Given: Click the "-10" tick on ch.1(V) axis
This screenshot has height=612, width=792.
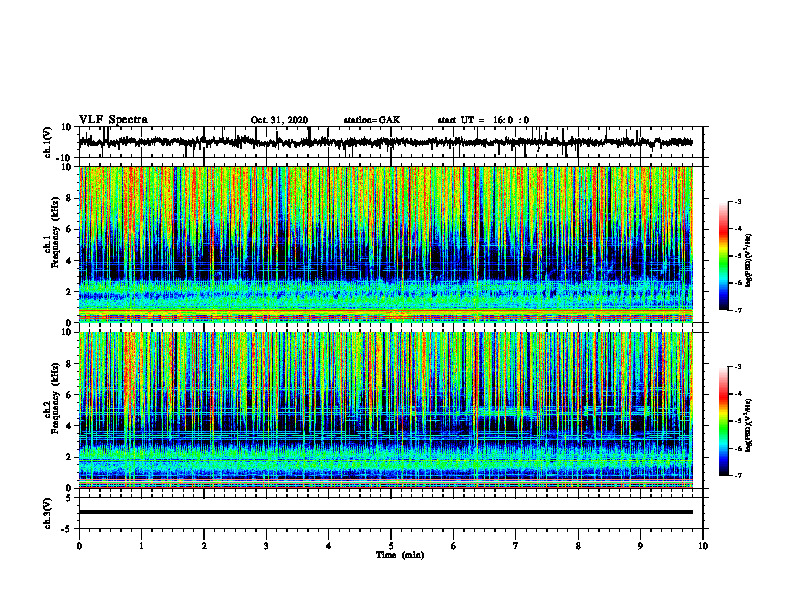Looking at the screenshot, I should tap(65, 158).
